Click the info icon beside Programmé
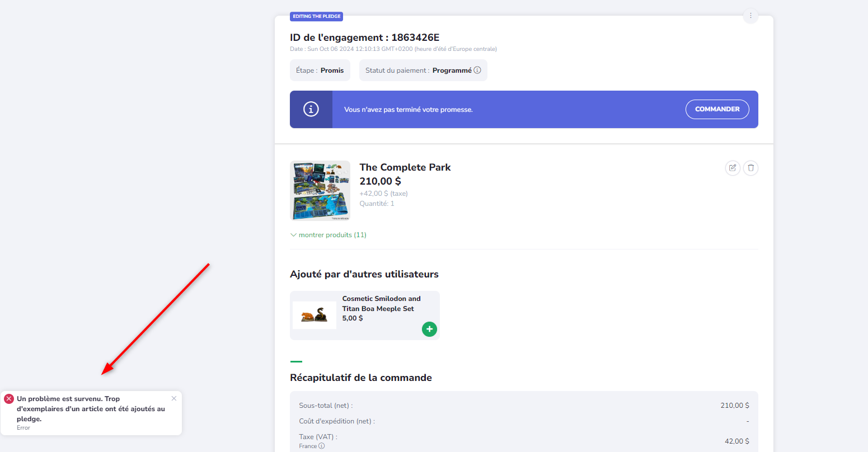Viewport: 868px width, 452px height. 477,70
